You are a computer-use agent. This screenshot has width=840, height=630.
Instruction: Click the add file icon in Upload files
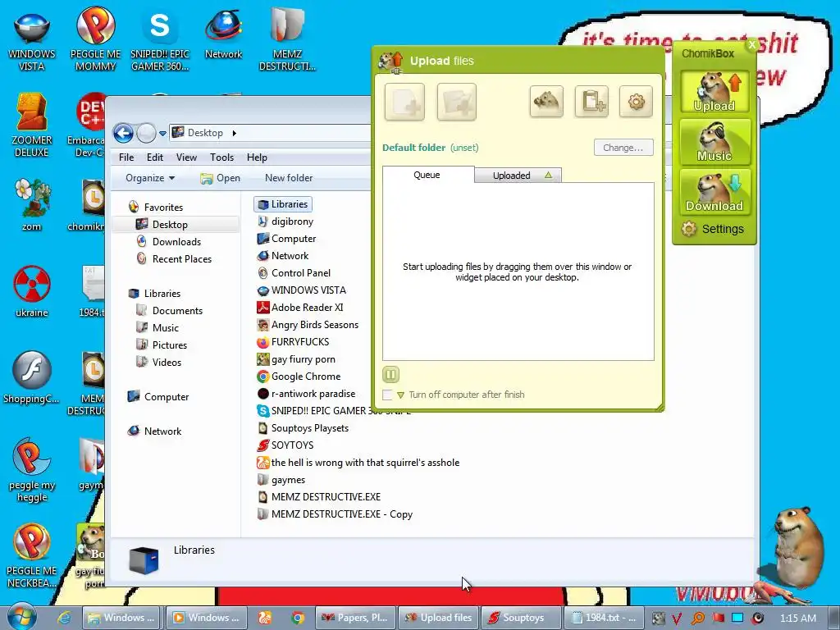(x=404, y=102)
